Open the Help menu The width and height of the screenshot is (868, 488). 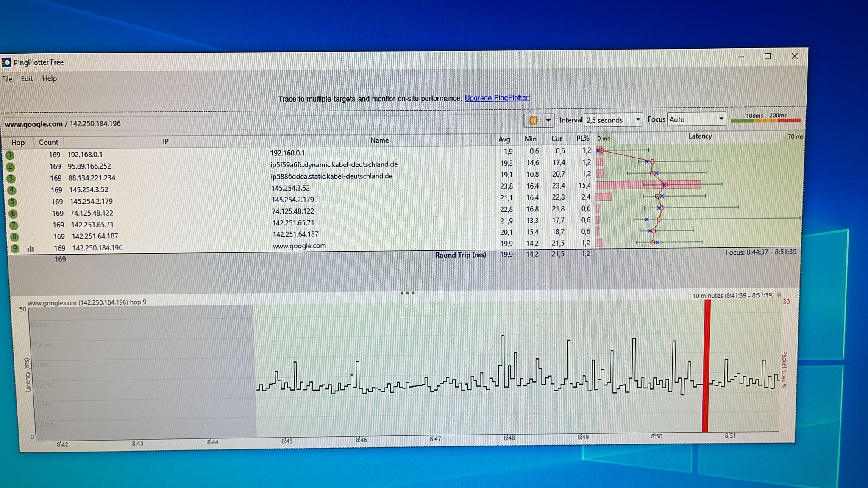(x=49, y=78)
